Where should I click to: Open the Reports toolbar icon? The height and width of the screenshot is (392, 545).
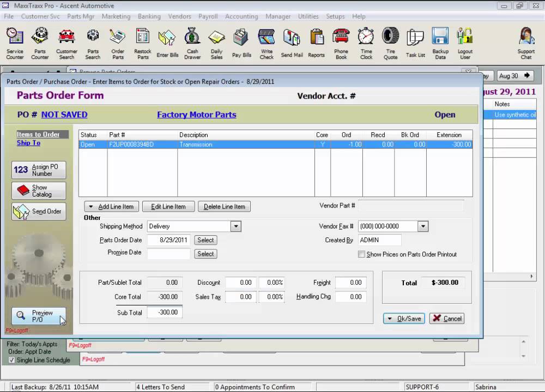pyautogui.click(x=316, y=44)
